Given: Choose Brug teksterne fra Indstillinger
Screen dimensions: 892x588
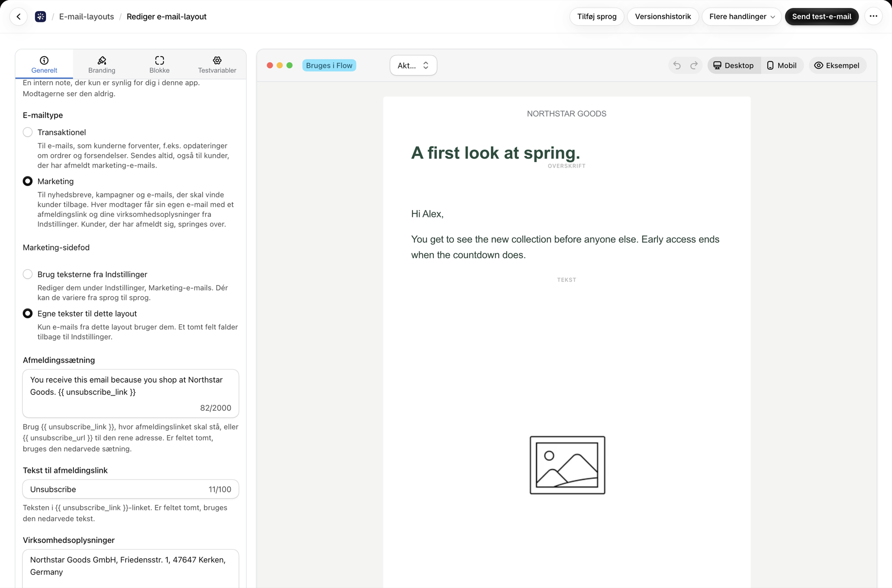Looking at the screenshot, I should [28, 274].
